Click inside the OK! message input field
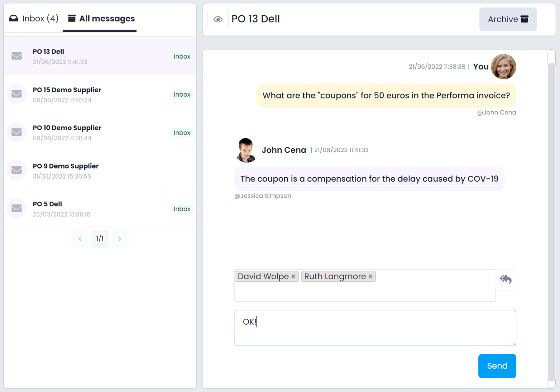The image size is (560, 392). coord(375,328)
